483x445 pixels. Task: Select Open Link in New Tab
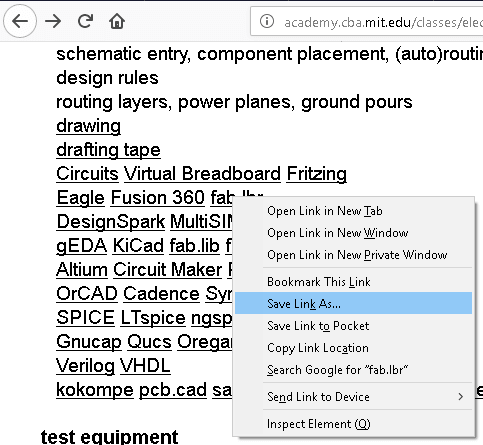(353, 211)
